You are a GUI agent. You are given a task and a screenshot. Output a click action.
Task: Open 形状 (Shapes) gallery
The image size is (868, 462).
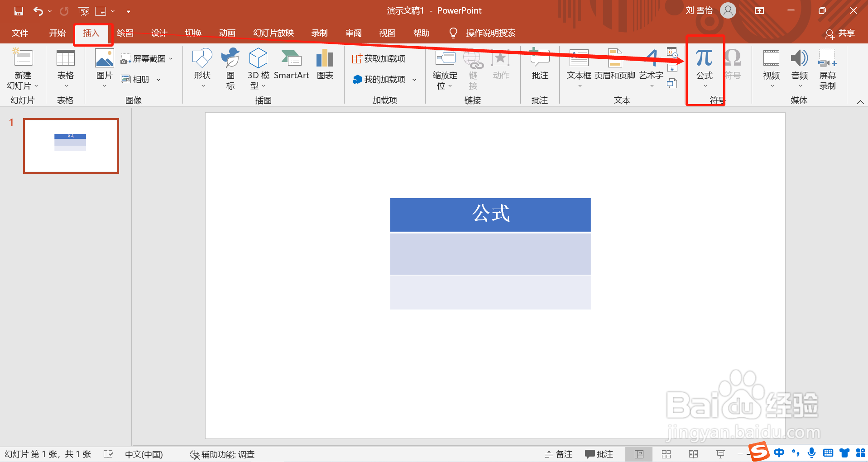coord(202,69)
